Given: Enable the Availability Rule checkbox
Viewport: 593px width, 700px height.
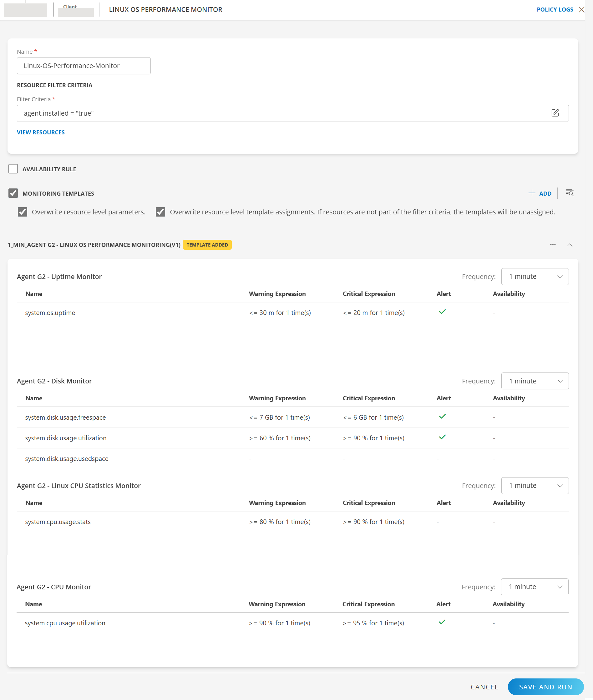Looking at the screenshot, I should 13,169.
